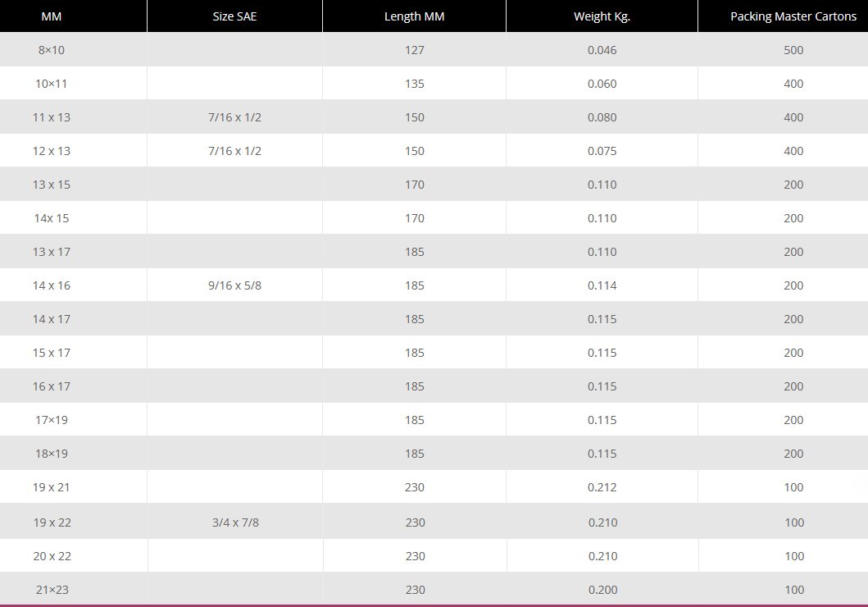This screenshot has height=607, width=868.
Task: Click the Size SAE column header
Action: click(234, 16)
